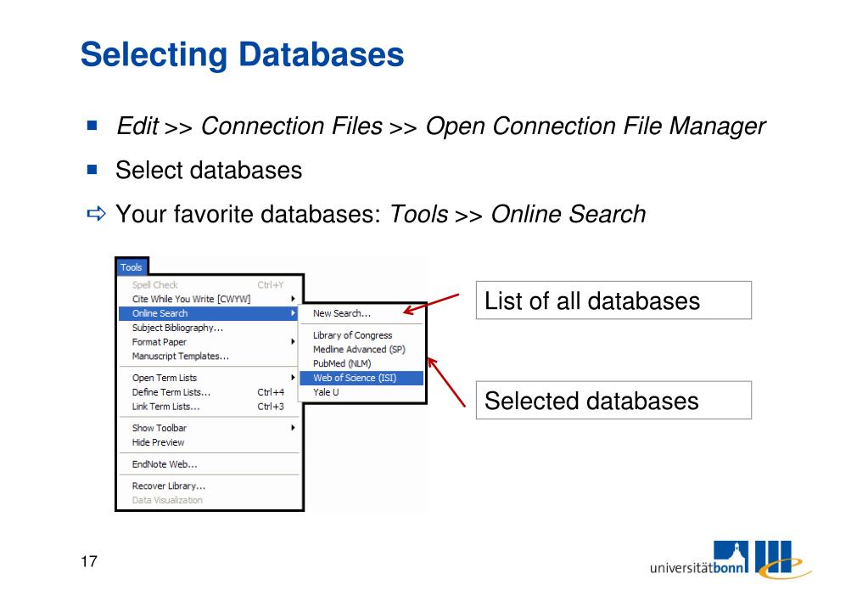Viewport: 868px width, 601px height.
Task: Expand the Show Toolbar submenu arrow
Action: pyautogui.click(x=293, y=428)
